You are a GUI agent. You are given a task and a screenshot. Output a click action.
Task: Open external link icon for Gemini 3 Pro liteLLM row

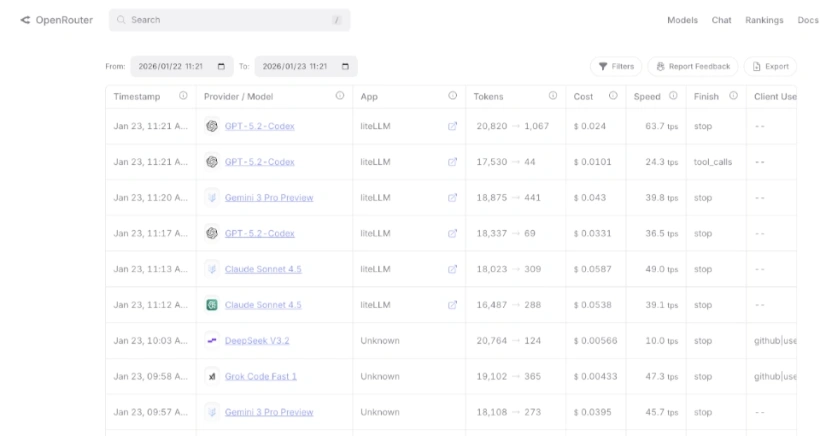pyautogui.click(x=452, y=198)
